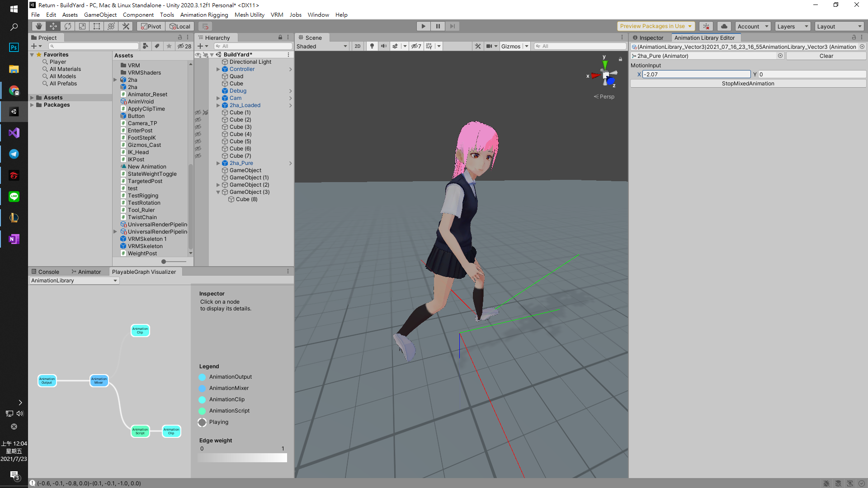Image resolution: width=868 pixels, height=488 pixels.
Task: Open AnimationLibrary graph dropdown
Action: click(x=74, y=281)
